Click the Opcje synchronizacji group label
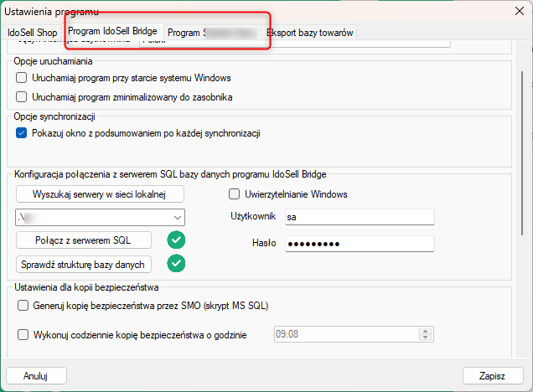 tap(54, 116)
